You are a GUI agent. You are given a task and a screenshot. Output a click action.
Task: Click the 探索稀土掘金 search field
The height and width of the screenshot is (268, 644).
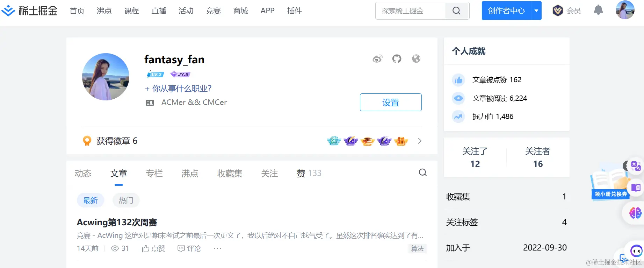[x=410, y=11]
